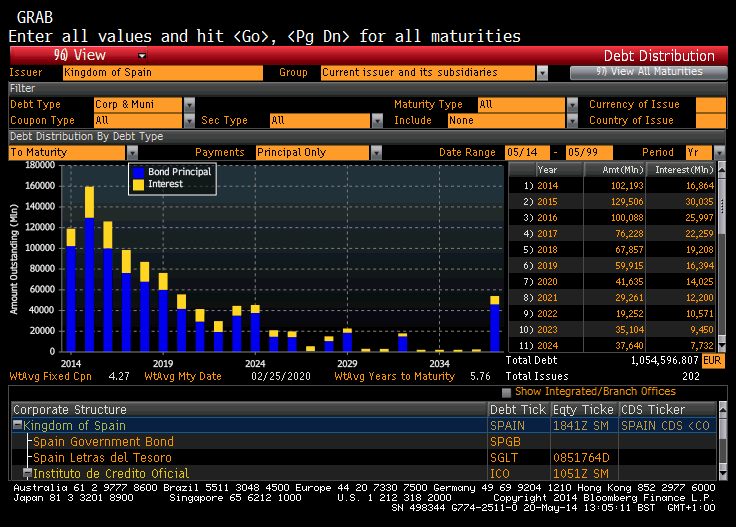Open the Payments Principal Only dropdown arrow
The width and height of the screenshot is (736, 527).
click(376, 153)
